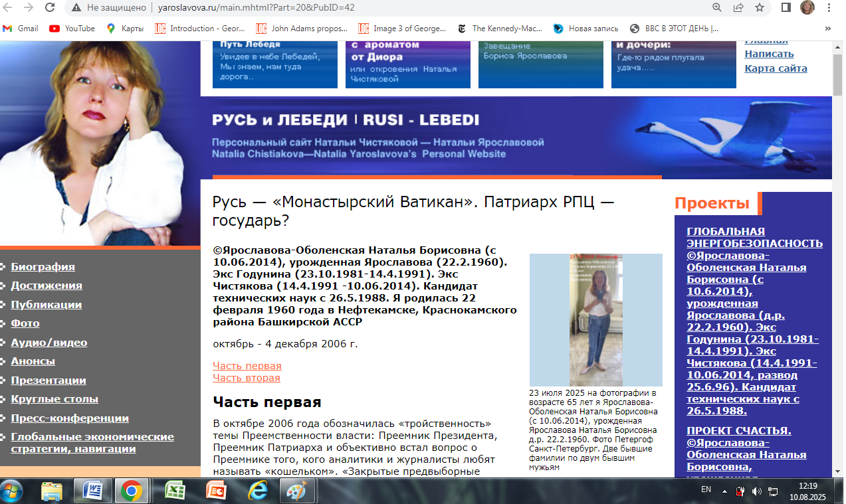Open the Биография sidebar menu item

[x=43, y=267]
